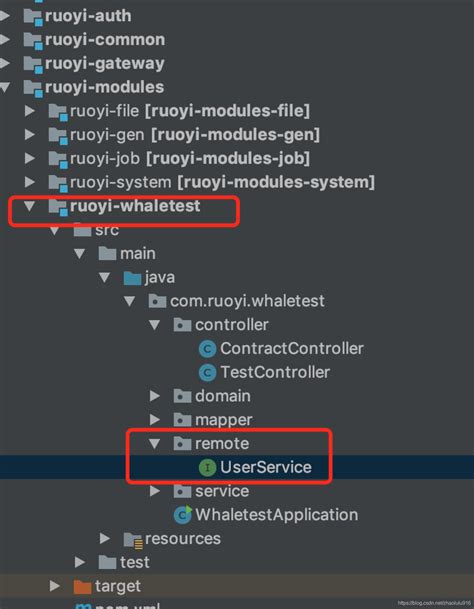Click the WhaletestApplication runnable class icon

(x=183, y=515)
